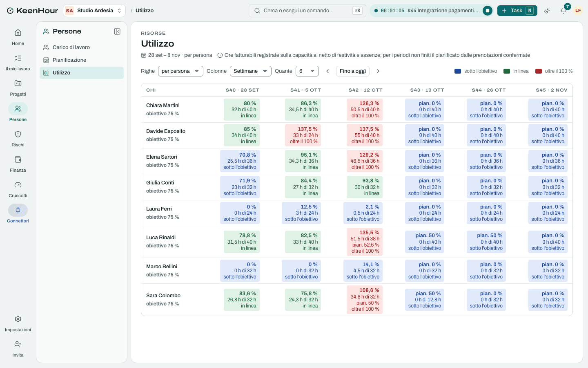Stop the running timer
Screen dimensions: 588x368
pos(488,11)
